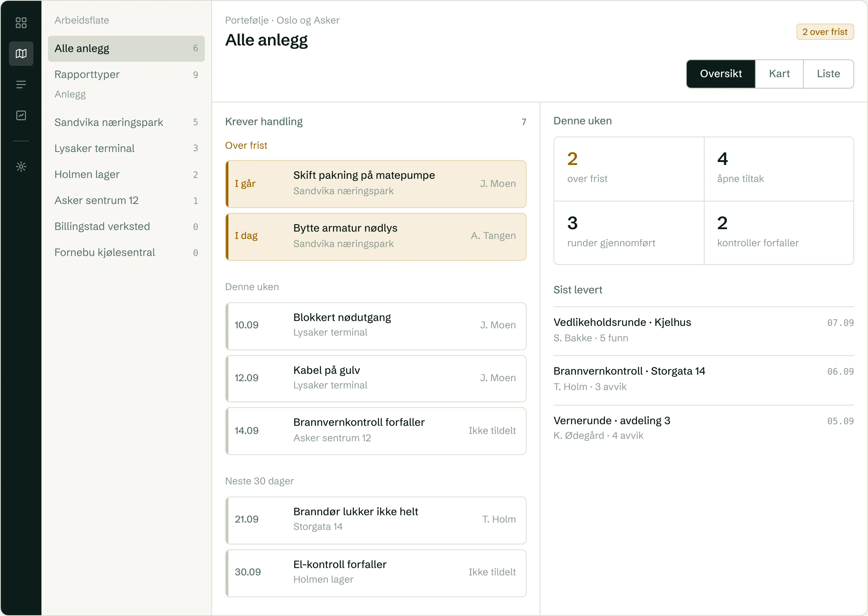Open Billingstad verksted in the sidebar

point(126,226)
